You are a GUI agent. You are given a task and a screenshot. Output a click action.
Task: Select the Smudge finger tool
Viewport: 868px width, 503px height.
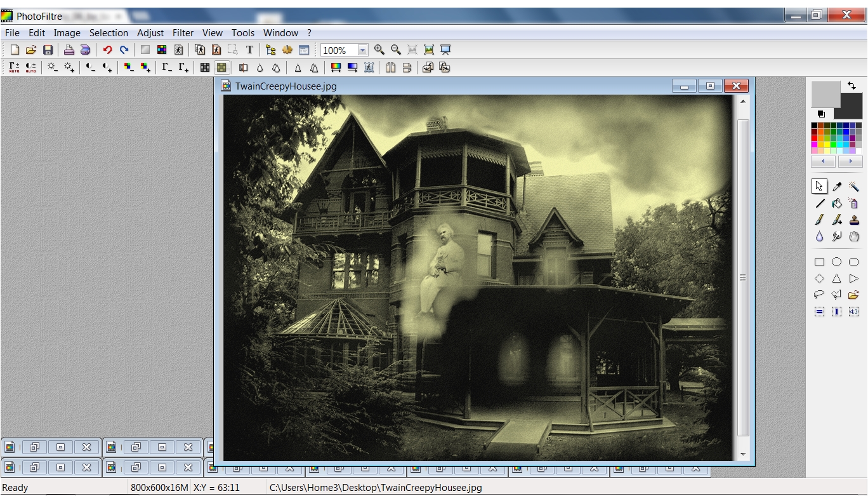tap(837, 237)
